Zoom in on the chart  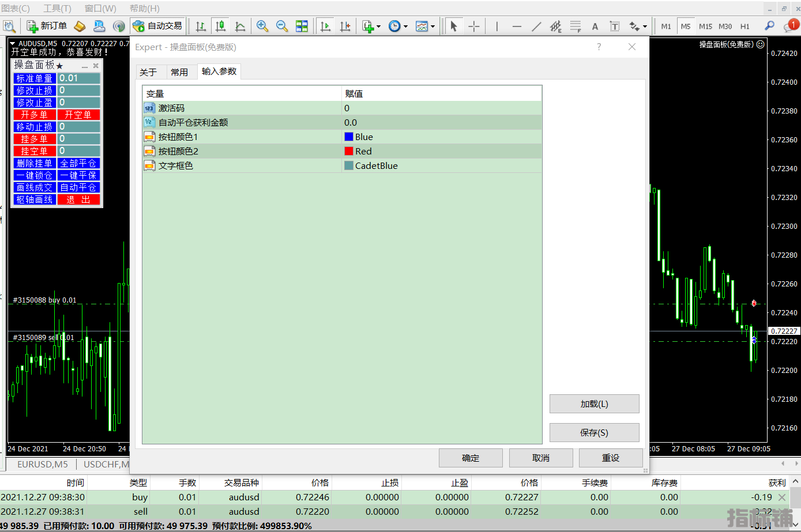tap(262, 26)
